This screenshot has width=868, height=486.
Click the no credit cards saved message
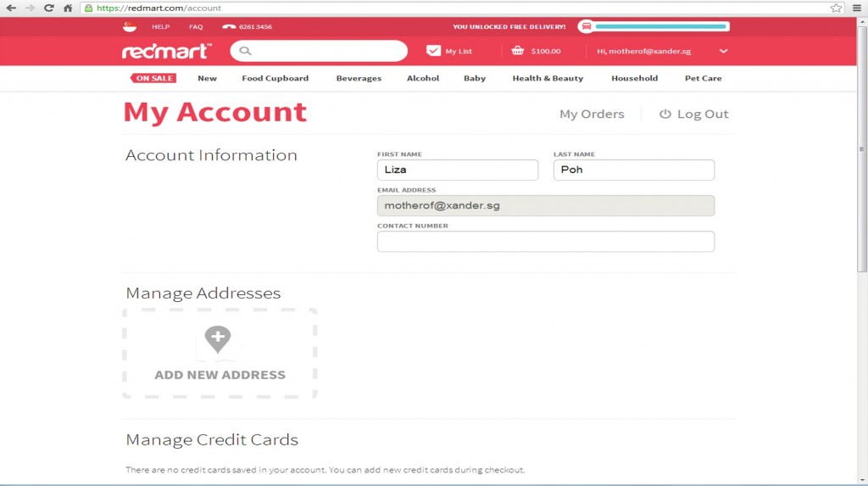pyautogui.click(x=325, y=470)
